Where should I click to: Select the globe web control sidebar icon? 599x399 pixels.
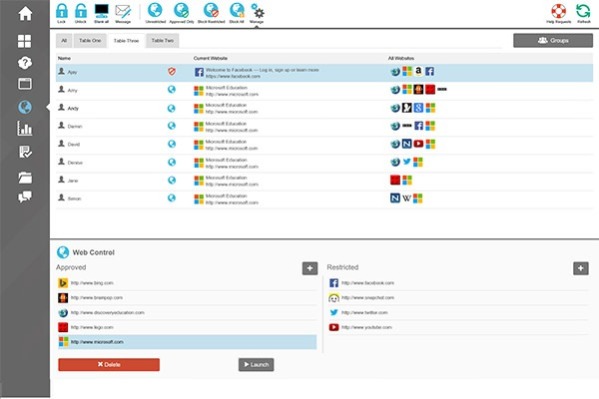click(x=25, y=107)
